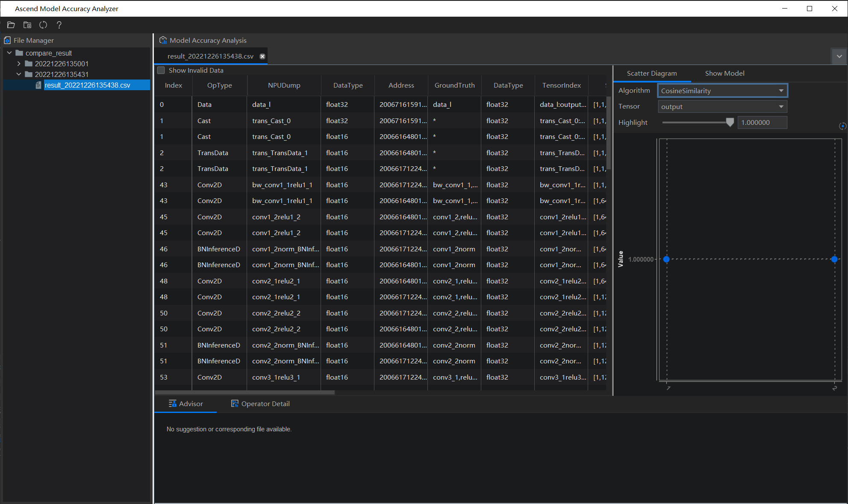Enable the Show Invalid Data checkbox
The width and height of the screenshot is (848, 504).
click(x=161, y=70)
